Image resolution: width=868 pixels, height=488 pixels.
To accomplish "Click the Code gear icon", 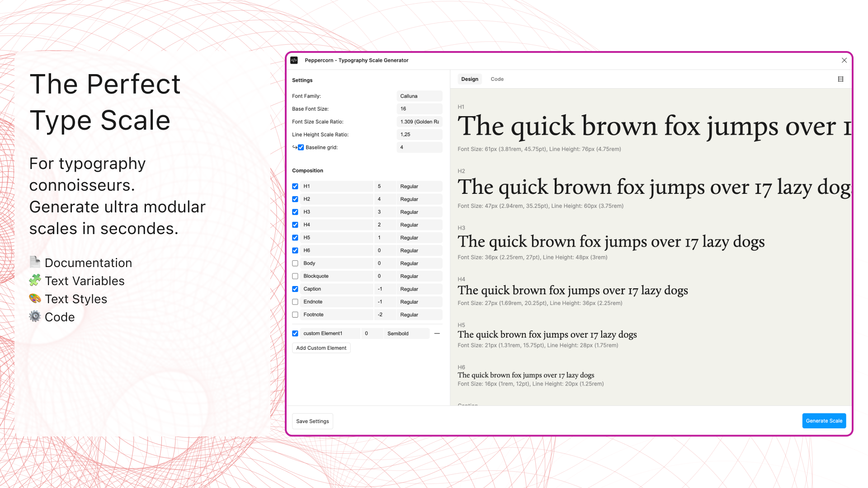I will [35, 316].
